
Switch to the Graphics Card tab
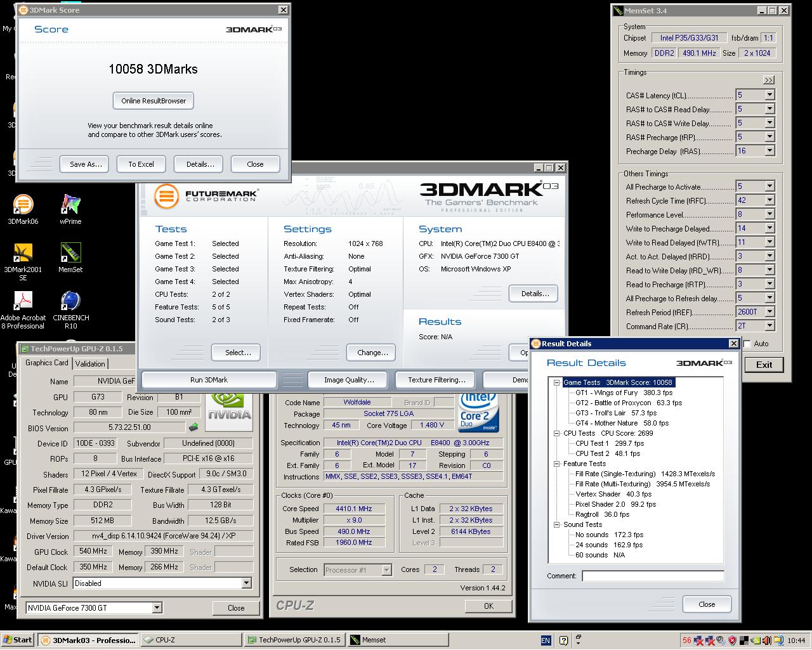tap(47, 363)
